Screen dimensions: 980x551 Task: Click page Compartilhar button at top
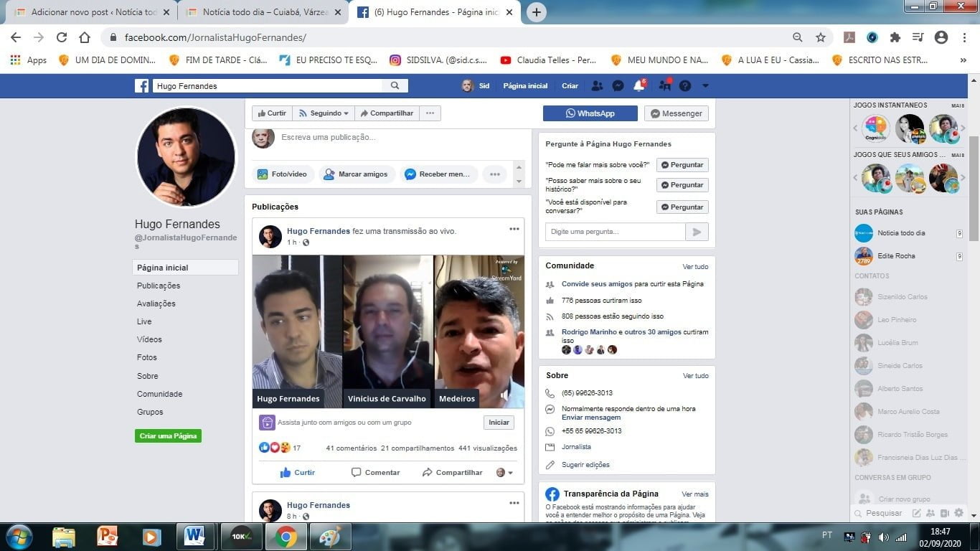pyautogui.click(x=387, y=113)
